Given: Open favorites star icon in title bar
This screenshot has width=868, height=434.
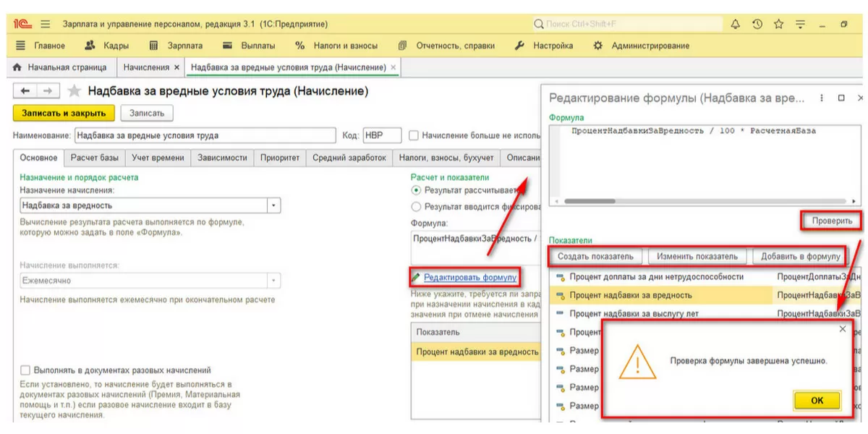Looking at the screenshot, I should (778, 24).
